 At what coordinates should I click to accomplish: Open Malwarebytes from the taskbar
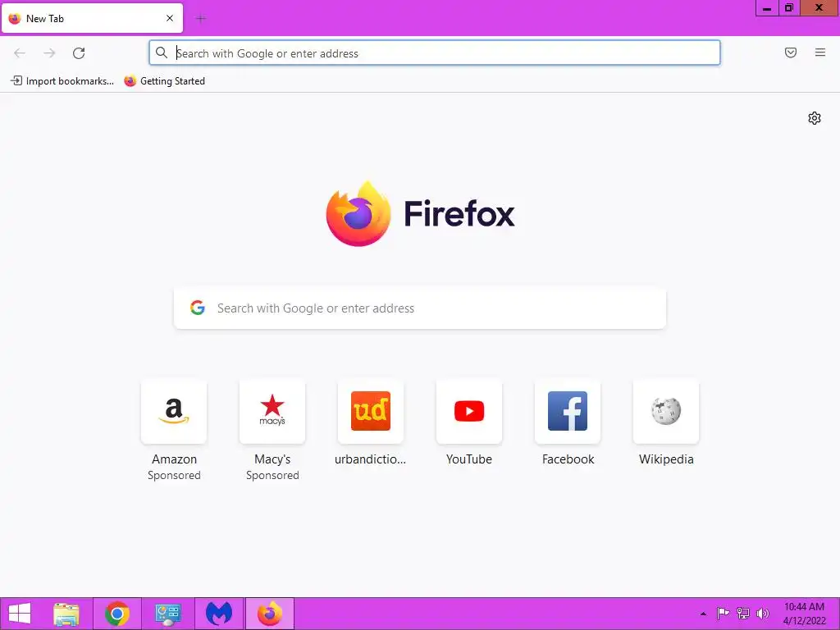pyautogui.click(x=218, y=614)
